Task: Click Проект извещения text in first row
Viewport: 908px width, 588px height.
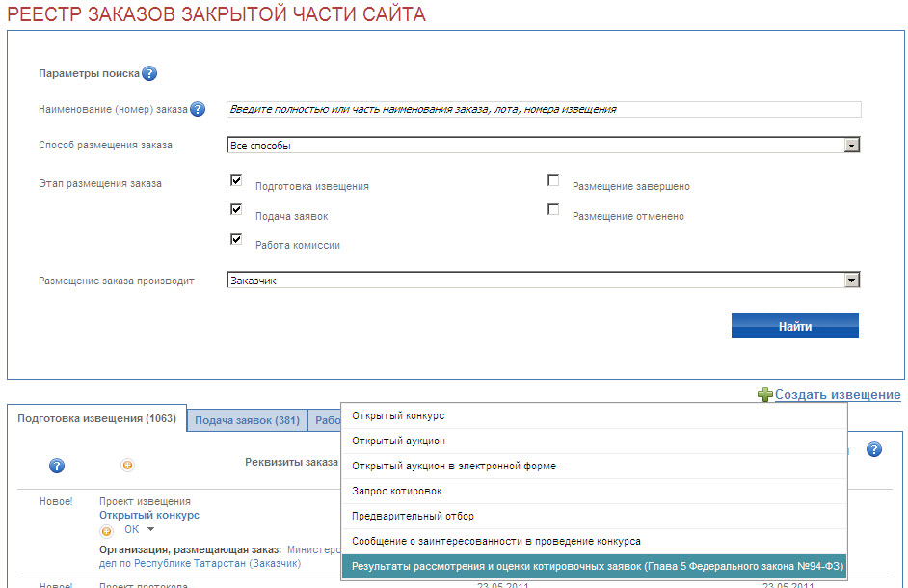Action: (x=145, y=501)
